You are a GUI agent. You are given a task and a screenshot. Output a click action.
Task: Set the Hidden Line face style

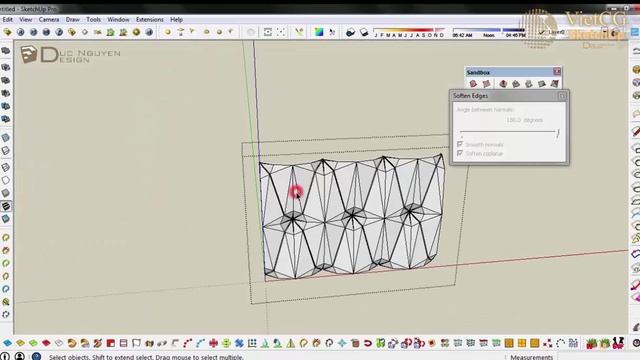[x=5, y=180]
